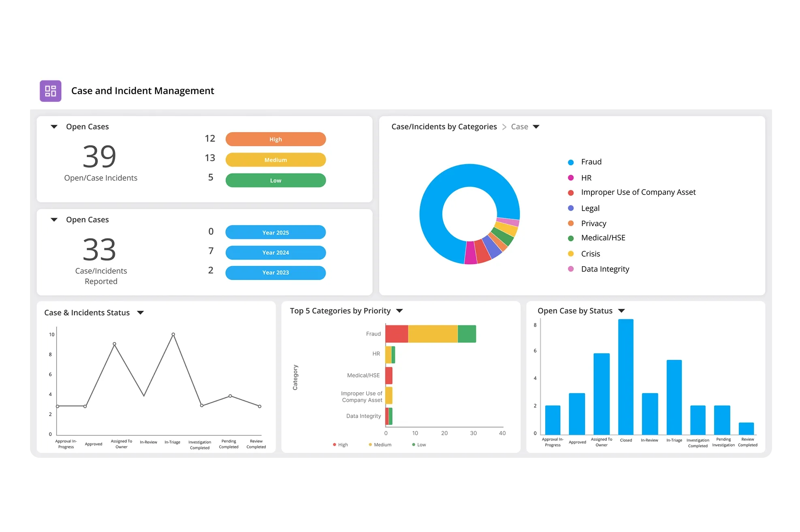This screenshot has height=532, width=800.
Task: Click the High priority orange pill
Action: 275,139
